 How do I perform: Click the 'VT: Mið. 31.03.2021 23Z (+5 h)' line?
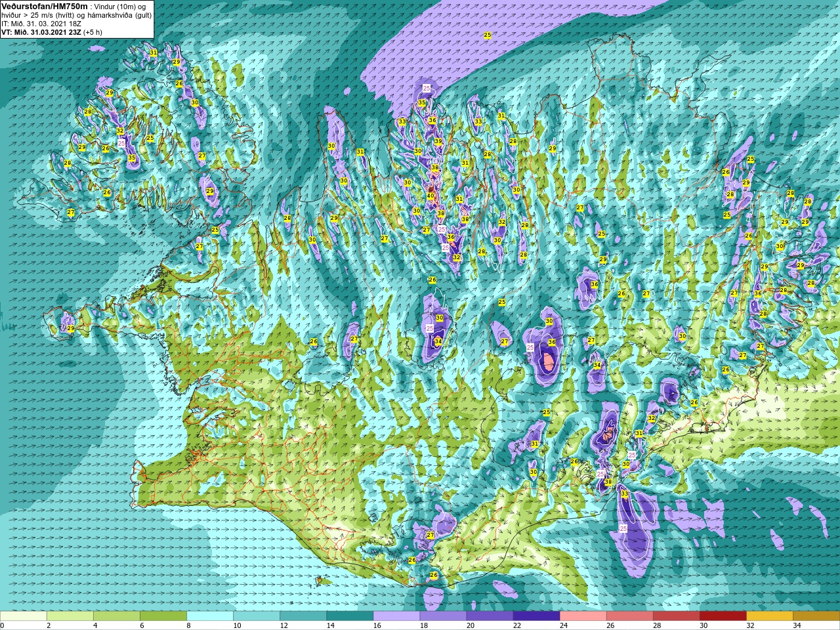point(51,32)
